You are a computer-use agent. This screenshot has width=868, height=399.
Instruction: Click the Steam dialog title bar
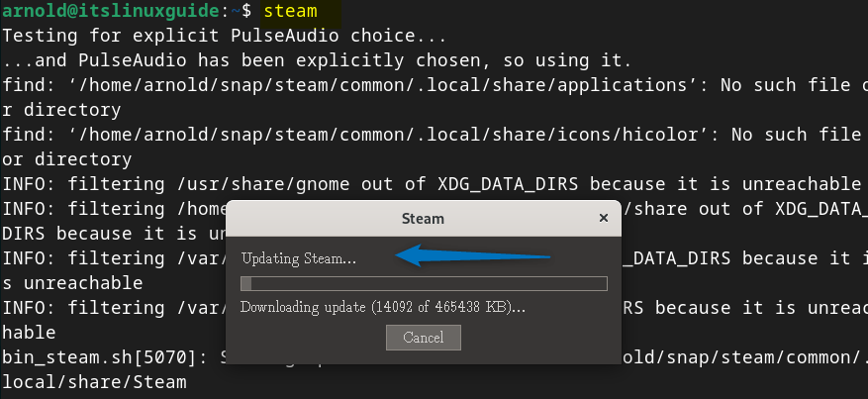pyautogui.click(x=423, y=218)
